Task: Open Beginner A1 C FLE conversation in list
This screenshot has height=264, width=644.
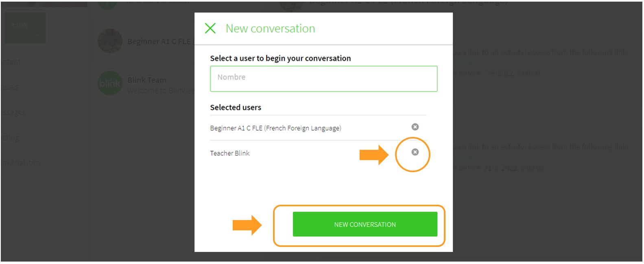Action: pos(159,41)
